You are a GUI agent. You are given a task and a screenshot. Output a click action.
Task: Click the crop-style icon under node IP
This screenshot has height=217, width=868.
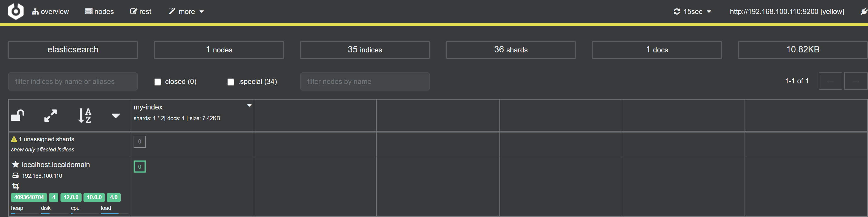pyautogui.click(x=16, y=186)
